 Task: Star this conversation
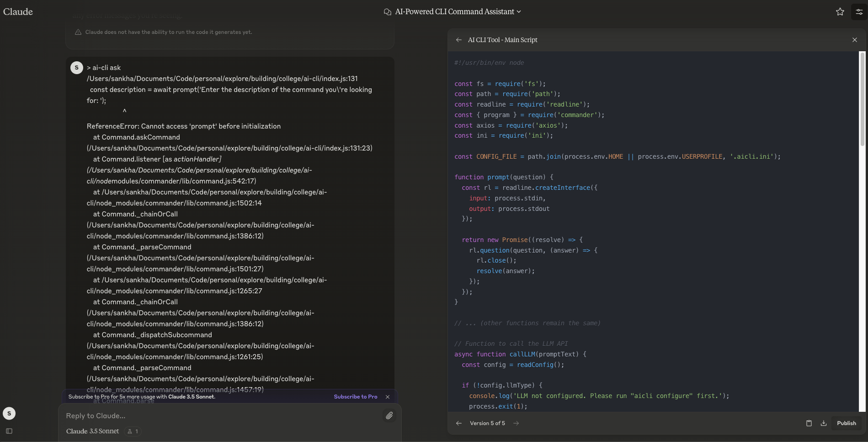point(840,12)
